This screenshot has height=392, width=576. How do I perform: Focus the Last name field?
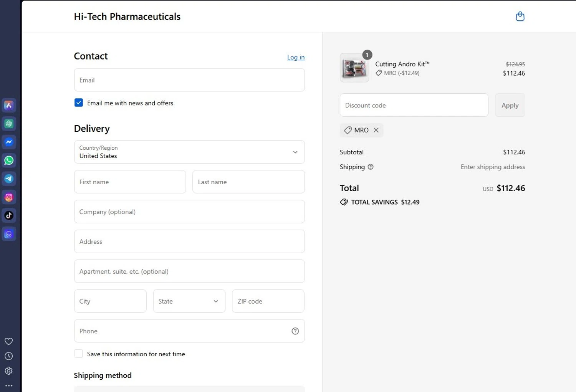(x=248, y=182)
